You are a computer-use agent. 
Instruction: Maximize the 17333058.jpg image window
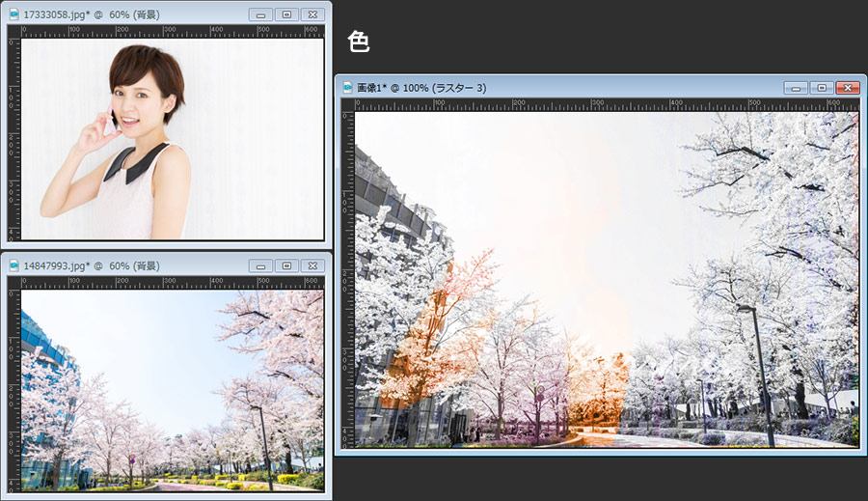[286, 14]
